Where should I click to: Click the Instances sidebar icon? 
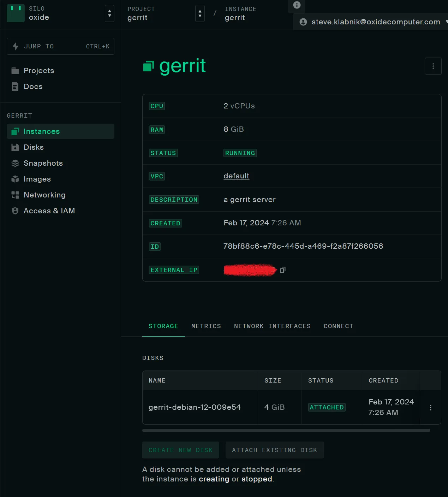(15, 131)
